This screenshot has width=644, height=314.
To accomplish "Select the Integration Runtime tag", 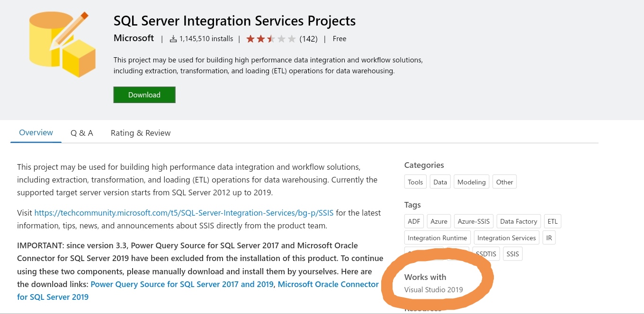I will pos(437,238).
